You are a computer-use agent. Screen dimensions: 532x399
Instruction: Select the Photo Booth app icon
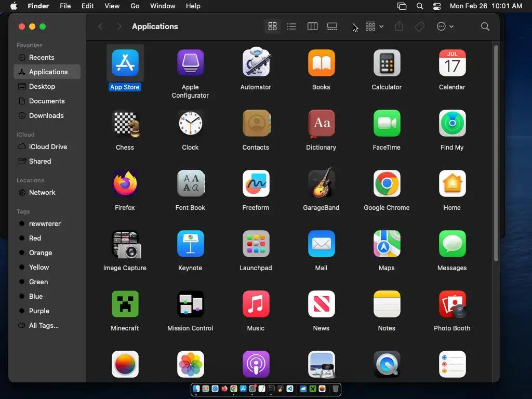coord(453,304)
